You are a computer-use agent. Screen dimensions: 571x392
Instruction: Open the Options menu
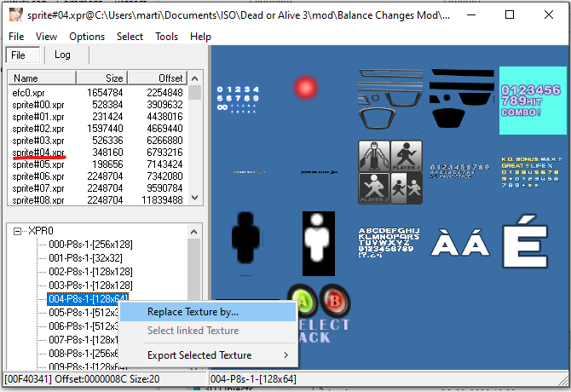click(87, 37)
